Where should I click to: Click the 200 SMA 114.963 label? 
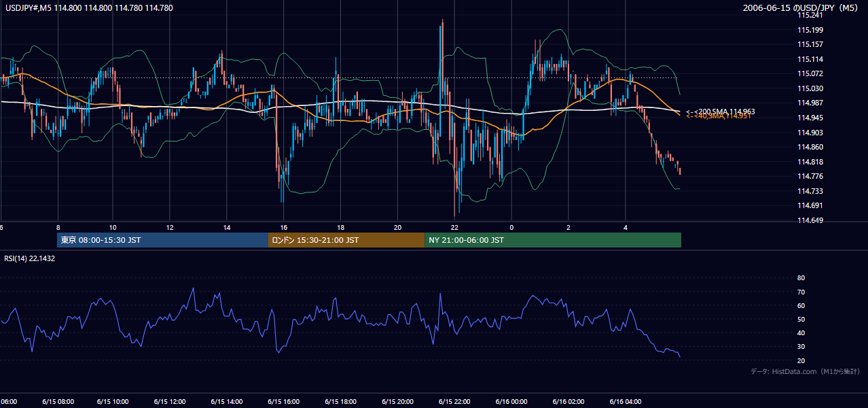[x=720, y=112]
